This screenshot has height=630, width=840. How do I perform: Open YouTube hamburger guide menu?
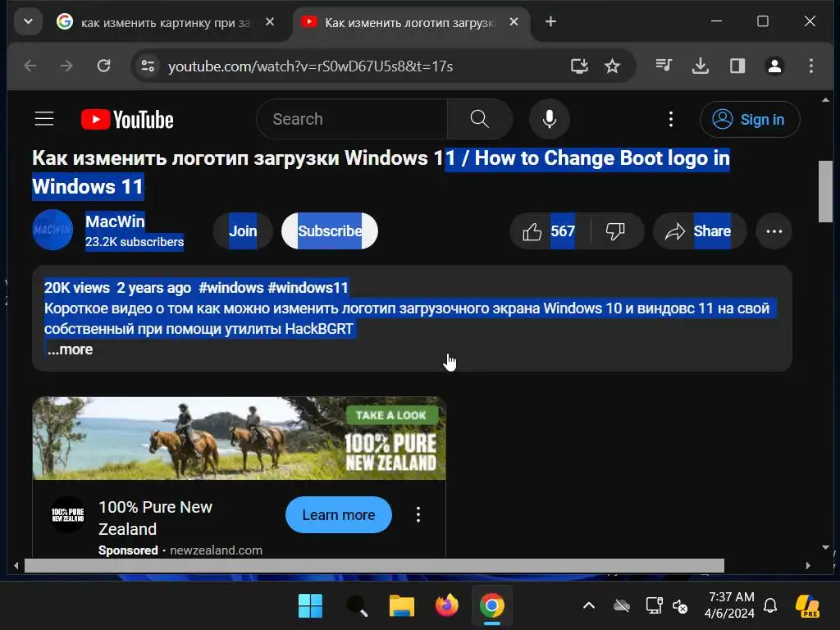44,119
